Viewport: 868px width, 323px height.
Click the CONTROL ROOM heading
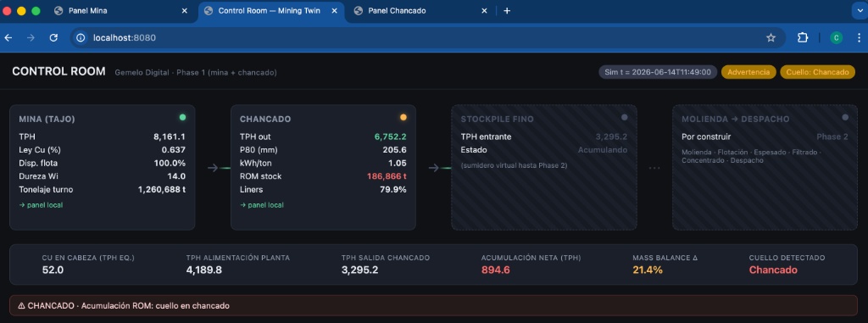(58, 71)
